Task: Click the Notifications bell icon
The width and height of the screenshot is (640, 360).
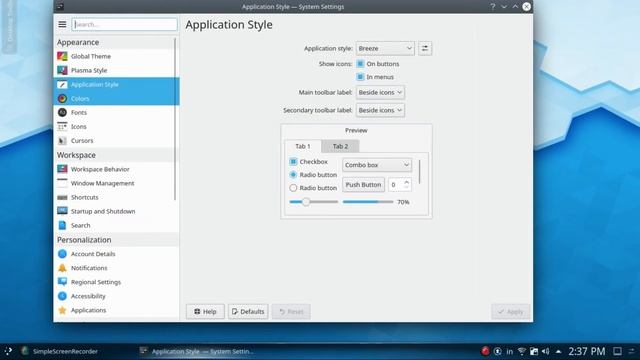Action: point(62,268)
